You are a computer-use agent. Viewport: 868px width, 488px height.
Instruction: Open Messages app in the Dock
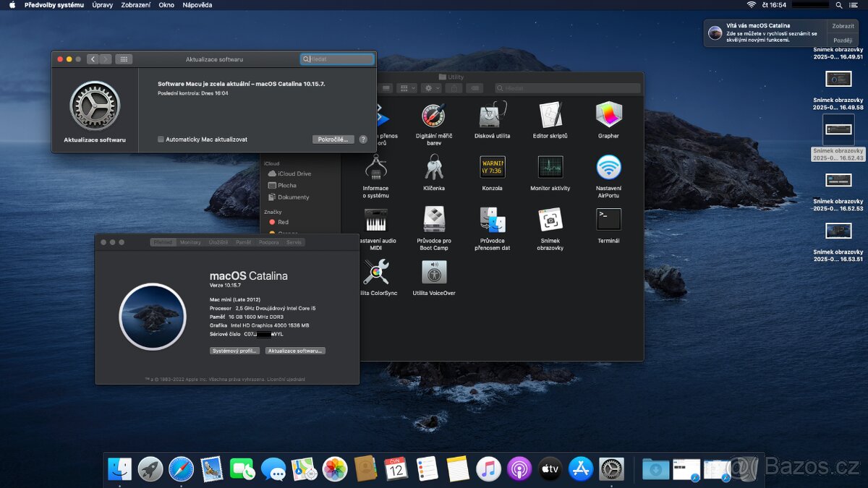273,469
